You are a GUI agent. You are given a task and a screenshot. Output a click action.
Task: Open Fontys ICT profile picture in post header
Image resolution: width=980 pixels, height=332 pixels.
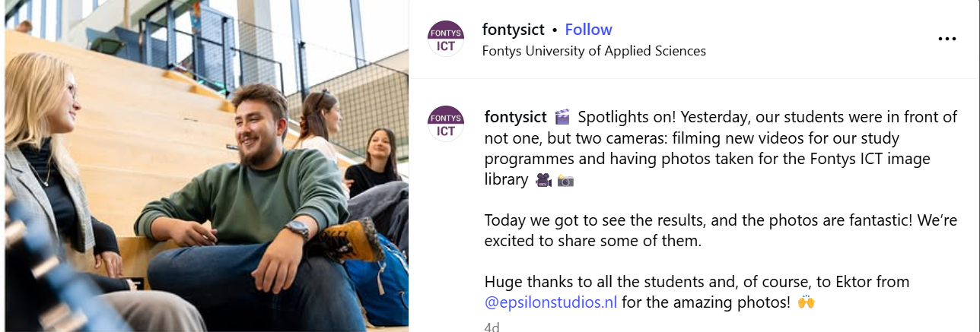click(x=446, y=39)
